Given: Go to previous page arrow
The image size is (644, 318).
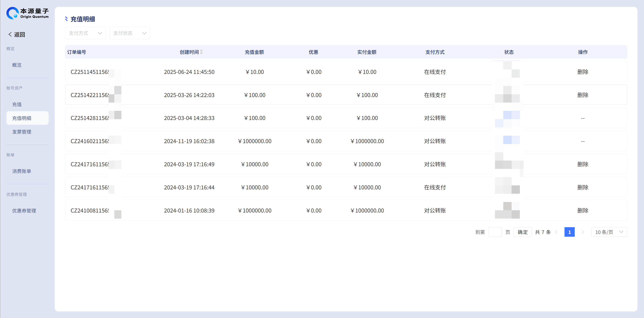Looking at the screenshot, I should (556, 232).
